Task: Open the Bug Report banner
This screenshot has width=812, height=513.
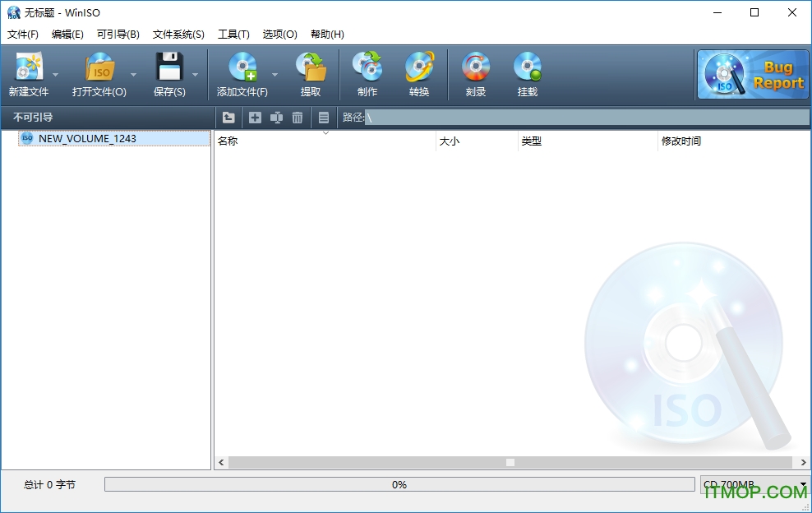Action: point(753,75)
